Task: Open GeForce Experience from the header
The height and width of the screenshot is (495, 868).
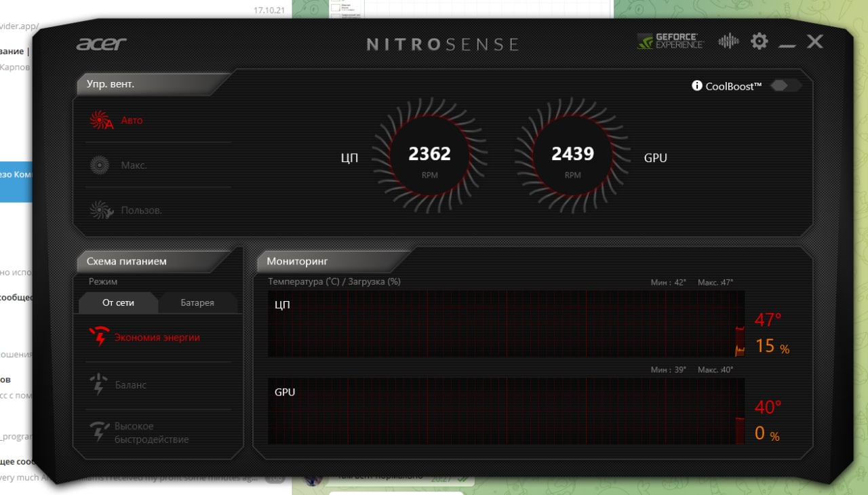Action: (x=670, y=41)
